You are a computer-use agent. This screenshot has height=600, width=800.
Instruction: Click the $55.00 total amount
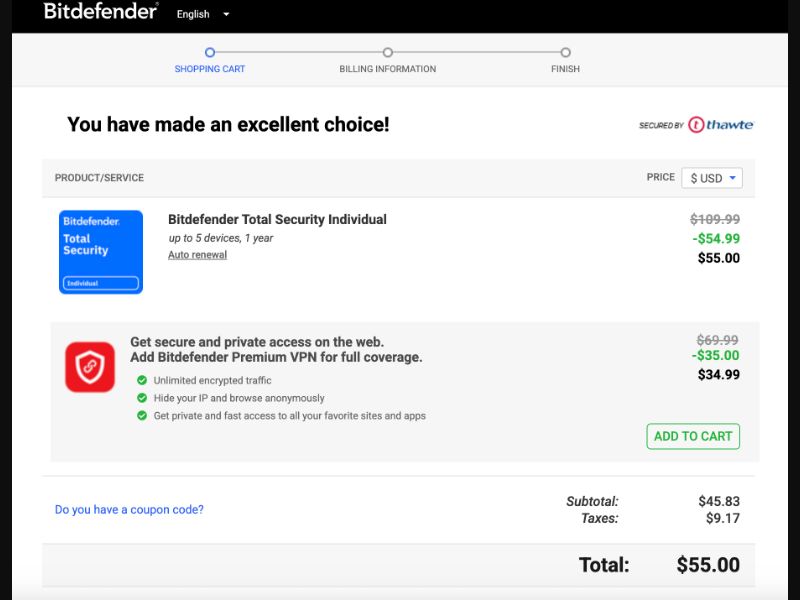707,564
